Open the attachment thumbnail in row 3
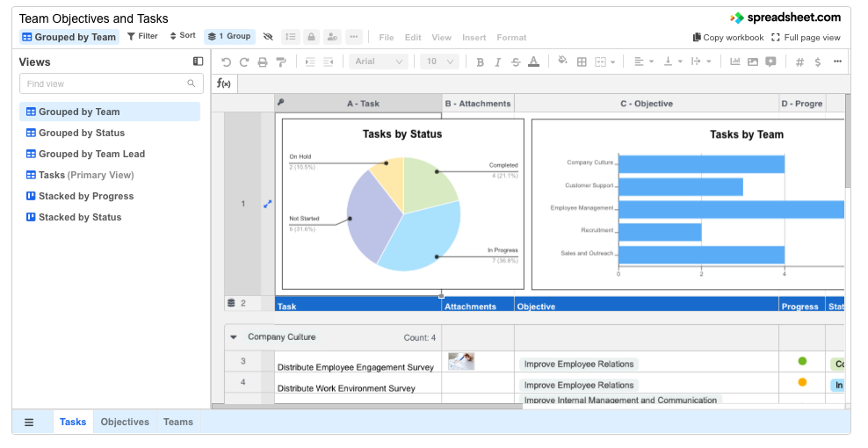 click(461, 362)
